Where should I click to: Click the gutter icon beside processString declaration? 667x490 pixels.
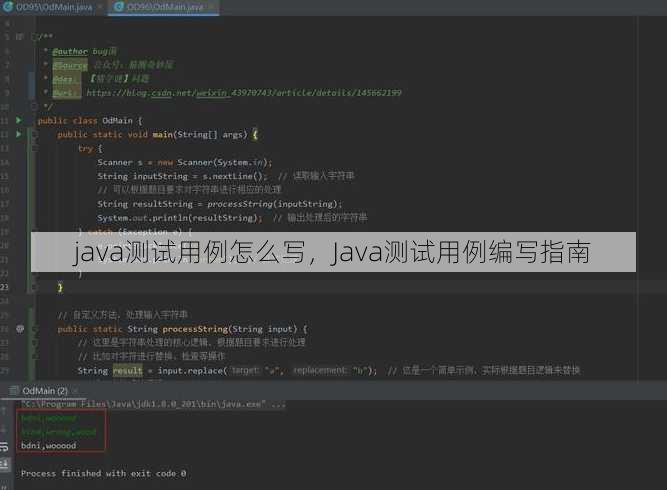click(x=20, y=329)
